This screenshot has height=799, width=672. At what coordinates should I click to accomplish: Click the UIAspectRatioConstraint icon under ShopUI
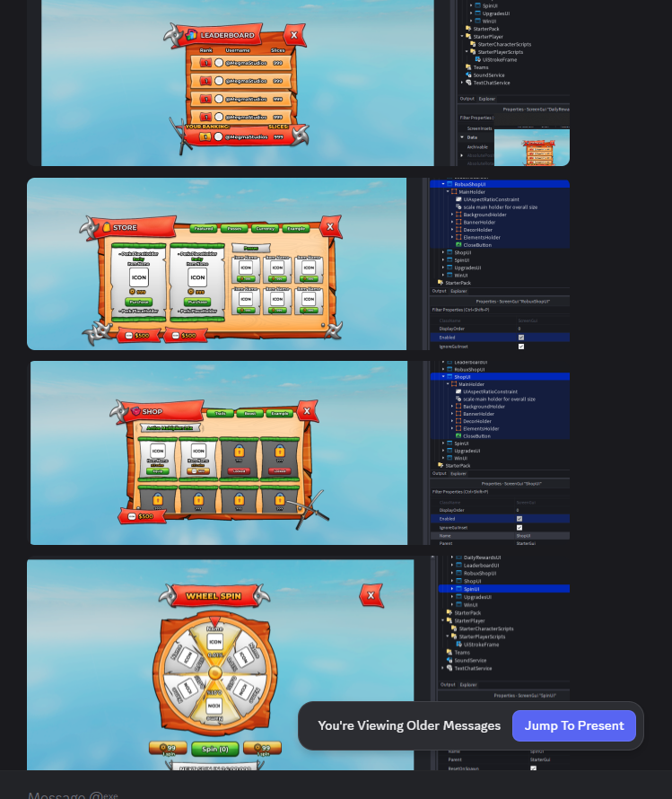458,391
